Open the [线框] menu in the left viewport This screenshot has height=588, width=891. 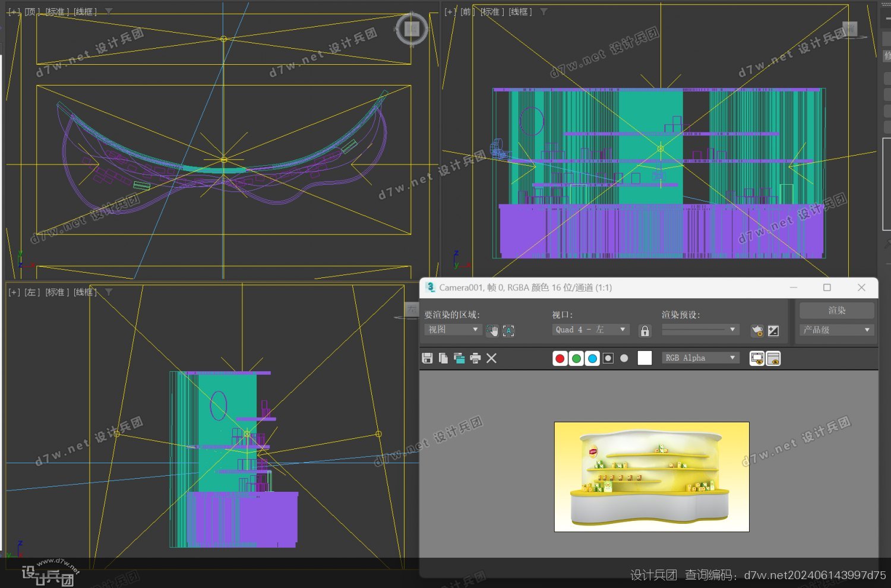[x=85, y=292]
